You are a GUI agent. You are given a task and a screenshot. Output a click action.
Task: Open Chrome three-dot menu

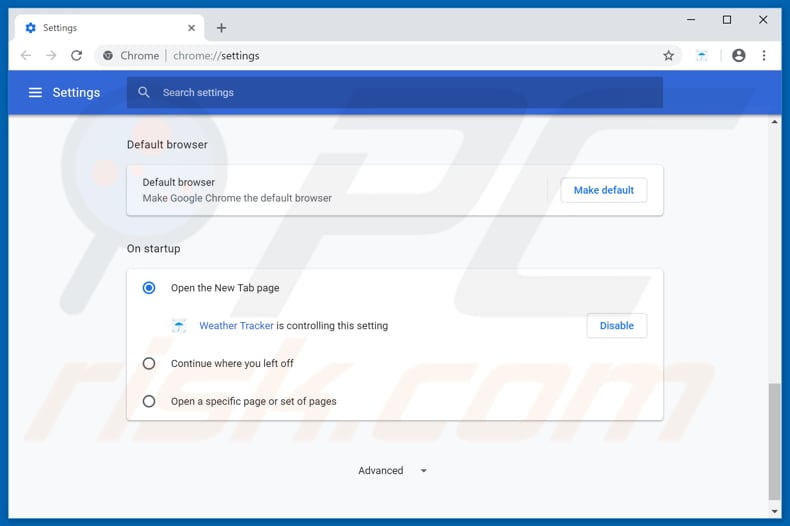coord(764,55)
